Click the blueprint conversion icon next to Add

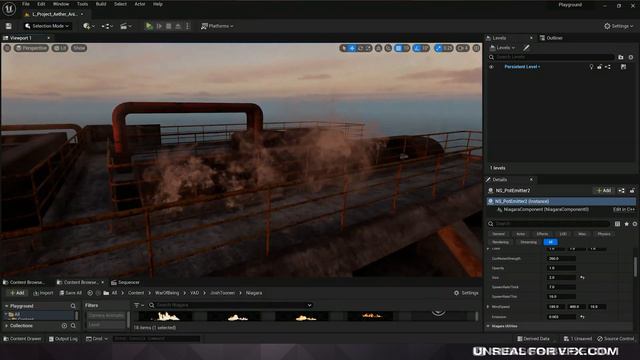point(621,191)
